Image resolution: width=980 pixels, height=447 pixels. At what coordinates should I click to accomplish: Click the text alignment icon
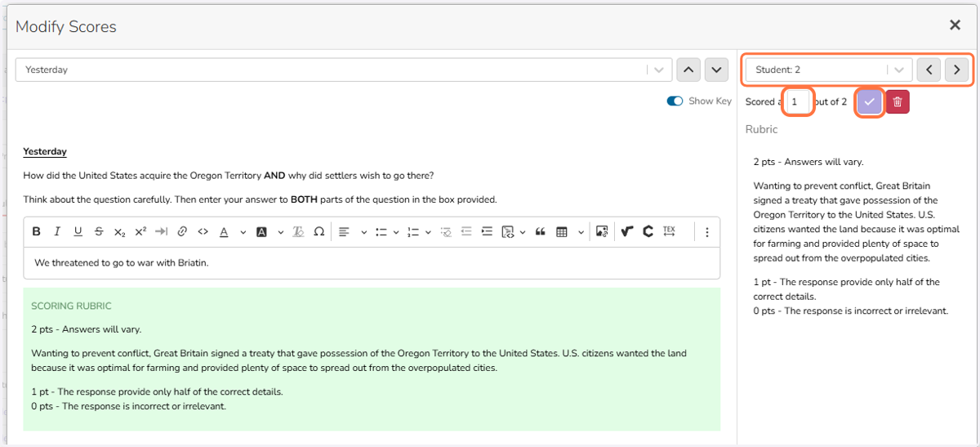coord(345,232)
